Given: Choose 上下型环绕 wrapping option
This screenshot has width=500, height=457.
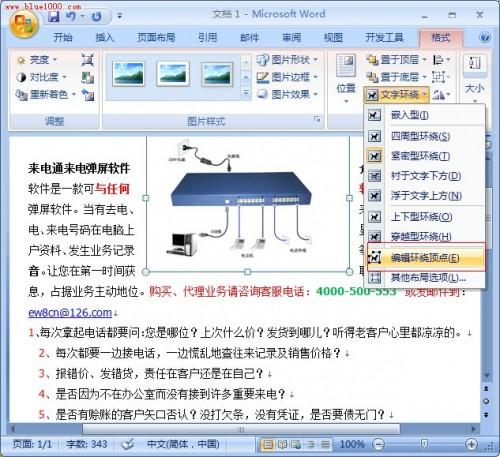Looking at the screenshot, I should click(x=424, y=217).
